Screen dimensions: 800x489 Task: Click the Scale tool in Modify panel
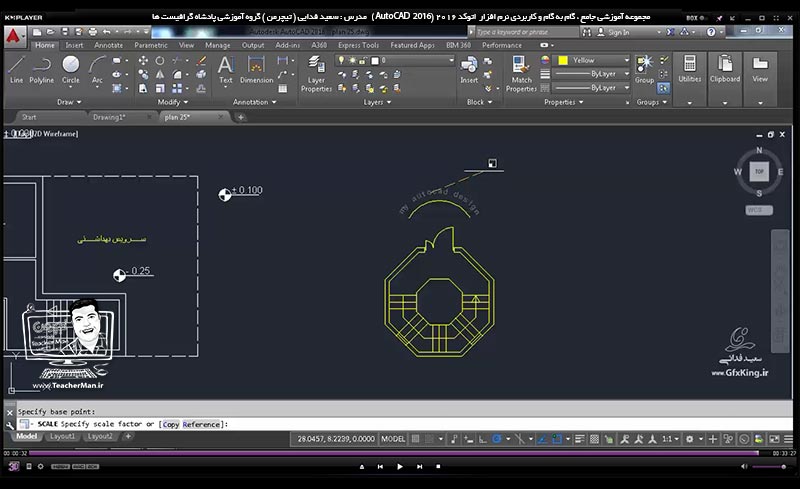(x=160, y=88)
